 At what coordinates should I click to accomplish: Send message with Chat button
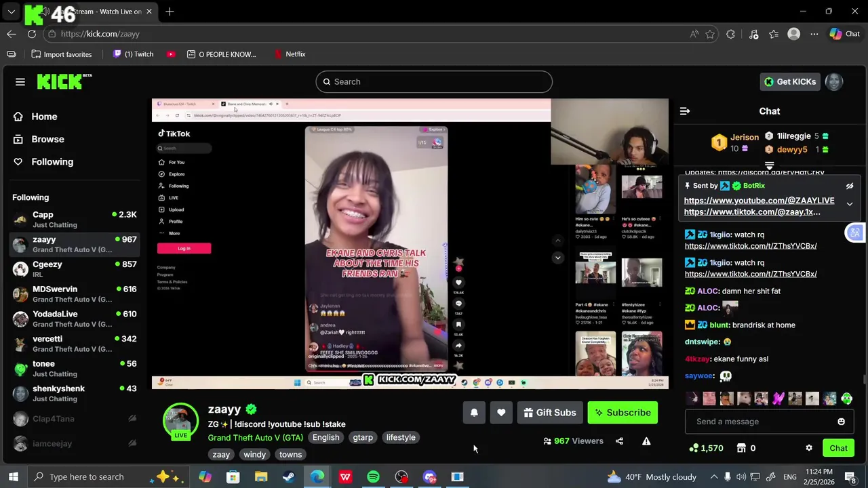tap(838, 448)
